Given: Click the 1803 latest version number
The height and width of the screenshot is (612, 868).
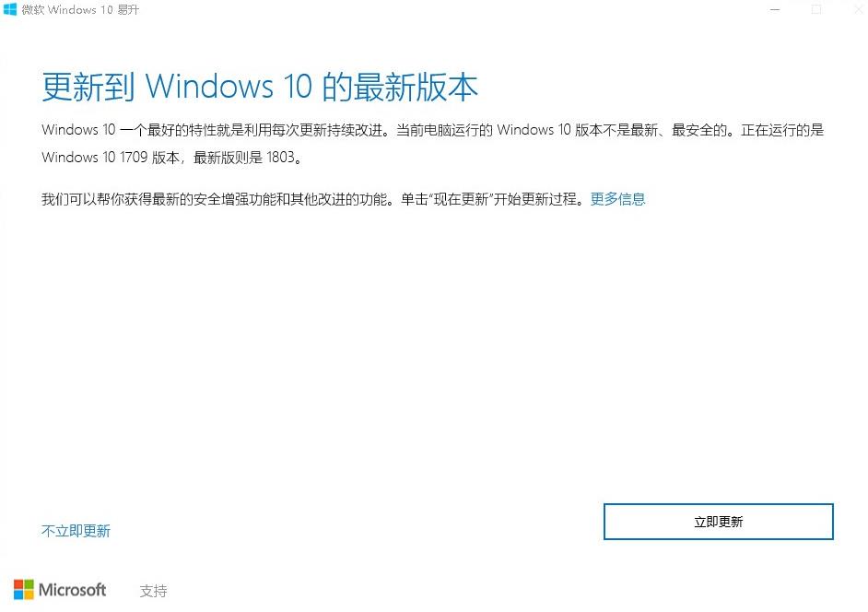Looking at the screenshot, I should (x=280, y=158).
